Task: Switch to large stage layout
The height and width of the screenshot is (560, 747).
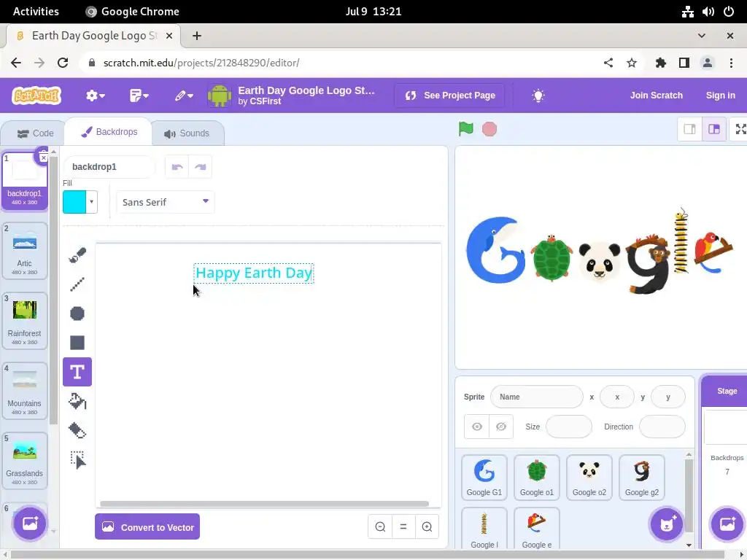Action: click(714, 129)
